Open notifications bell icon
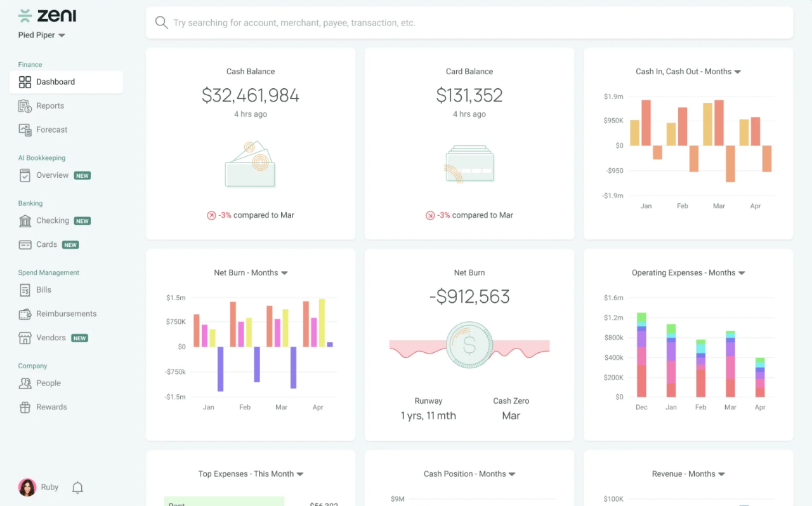812x506 pixels. point(77,488)
